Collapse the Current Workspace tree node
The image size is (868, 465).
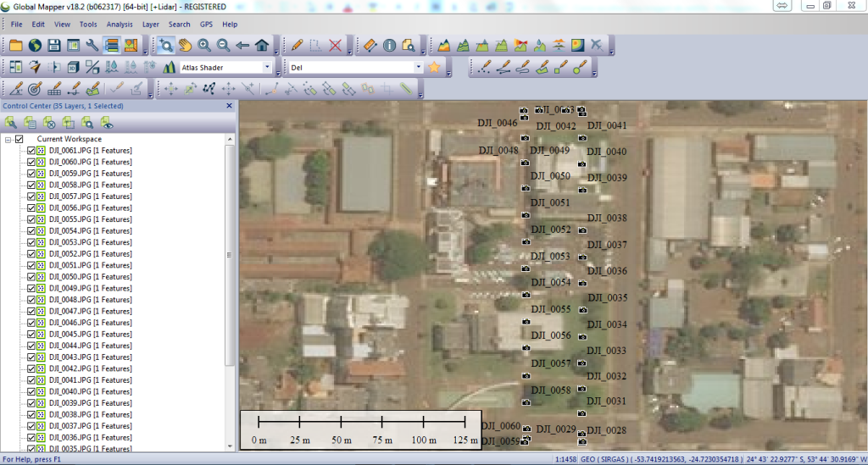[8, 139]
